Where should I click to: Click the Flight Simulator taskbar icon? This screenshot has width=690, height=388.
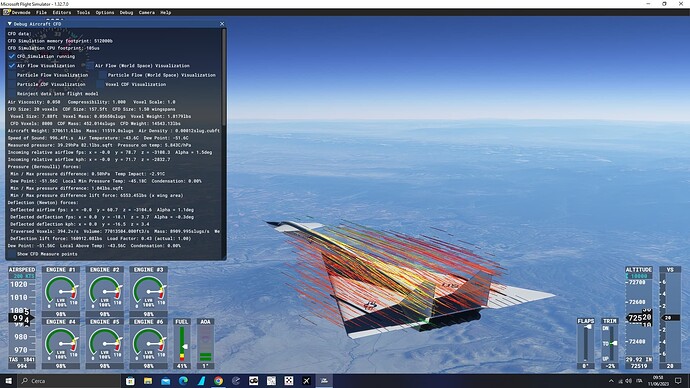pyautogui.click(x=324, y=381)
